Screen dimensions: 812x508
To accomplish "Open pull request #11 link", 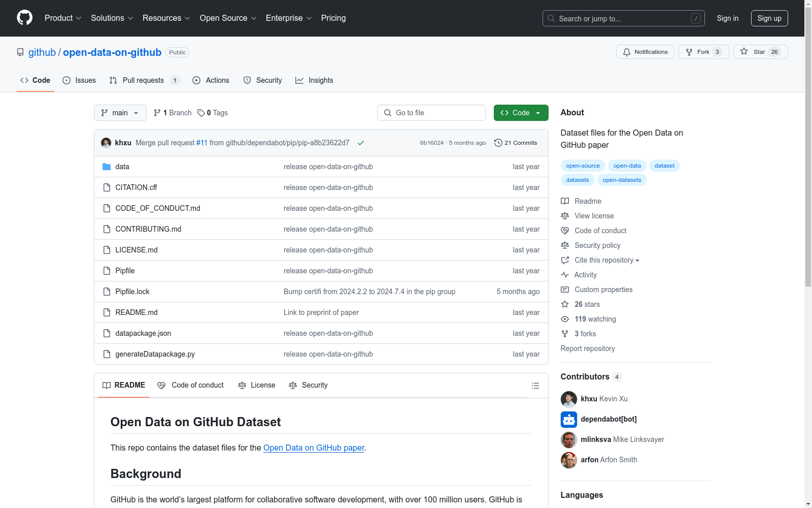I will click(202, 143).
